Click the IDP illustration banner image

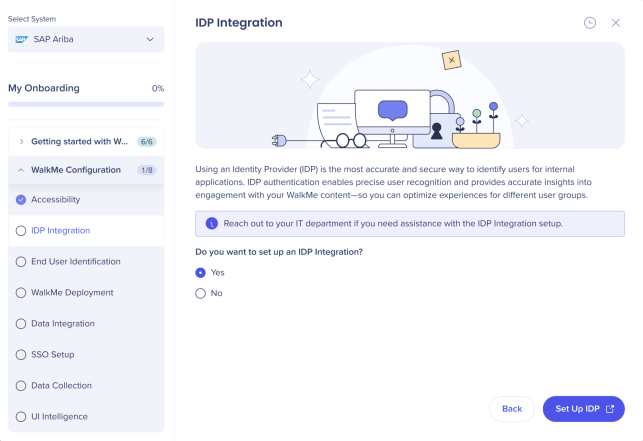(410, 96)
